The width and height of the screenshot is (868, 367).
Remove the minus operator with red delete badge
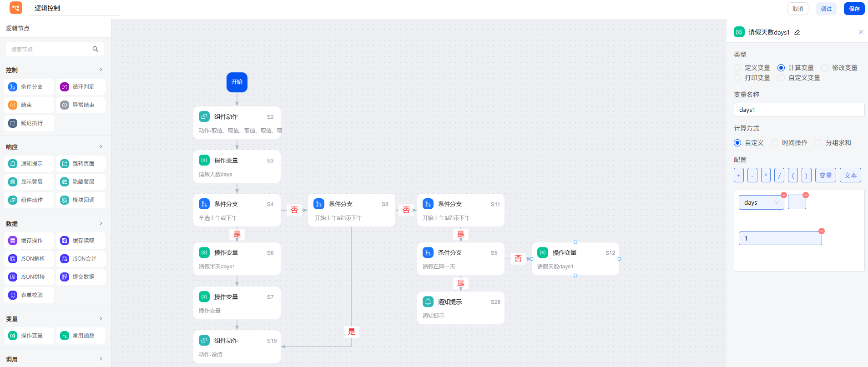click(806, 195)
